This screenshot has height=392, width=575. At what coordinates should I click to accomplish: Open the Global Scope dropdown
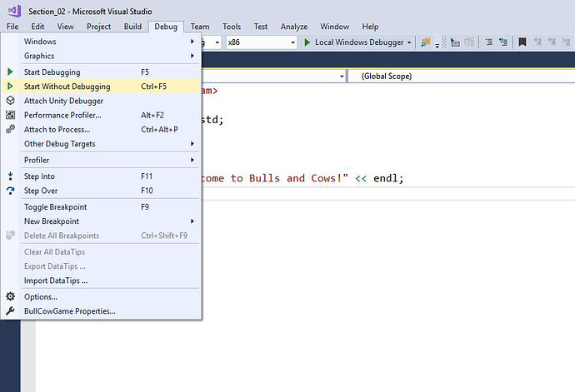(x=462, y=77)
